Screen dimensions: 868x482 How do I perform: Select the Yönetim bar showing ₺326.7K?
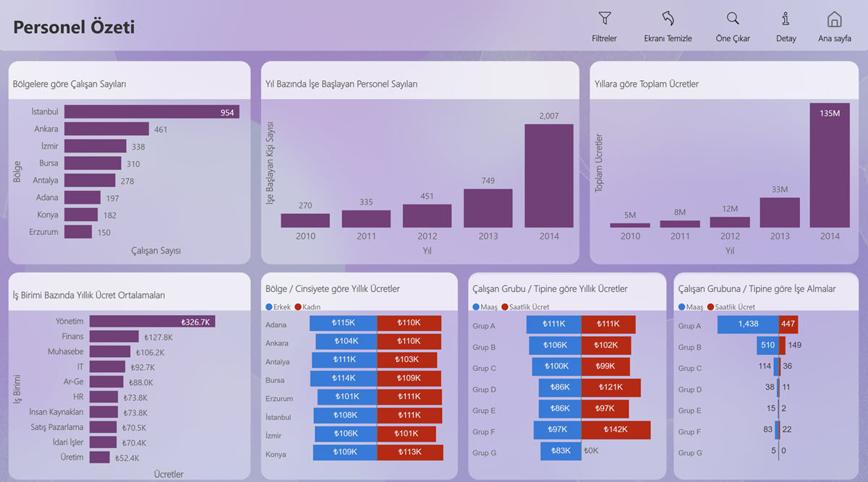click(x=153, y=322)
